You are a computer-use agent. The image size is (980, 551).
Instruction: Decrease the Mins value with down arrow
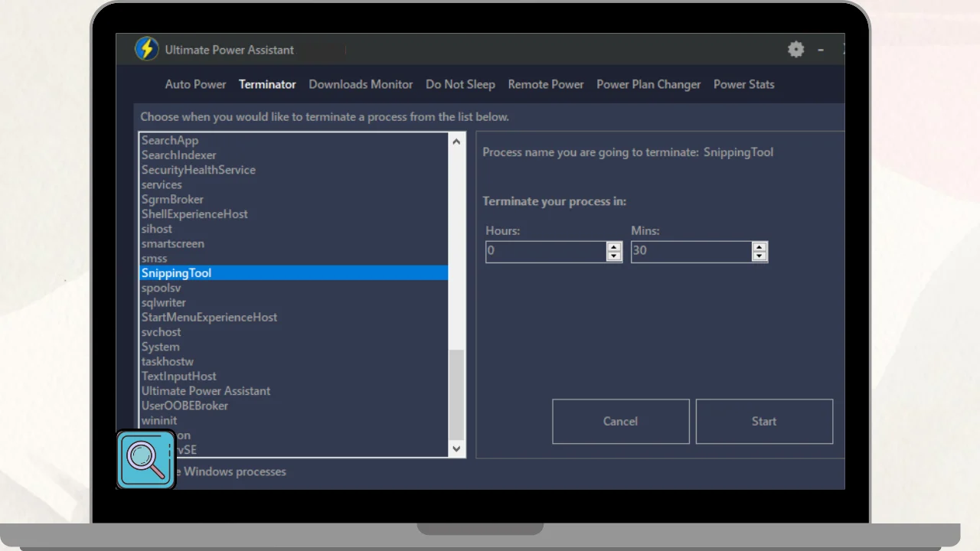759,256
